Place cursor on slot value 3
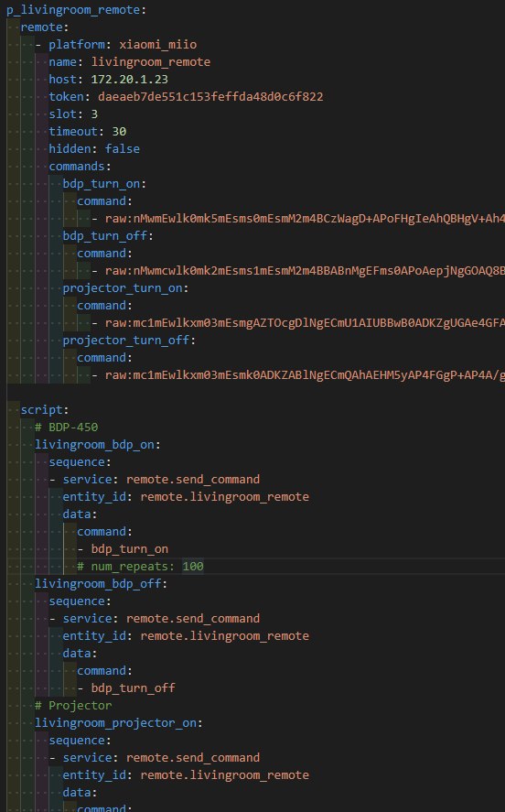 click(94, 114)
